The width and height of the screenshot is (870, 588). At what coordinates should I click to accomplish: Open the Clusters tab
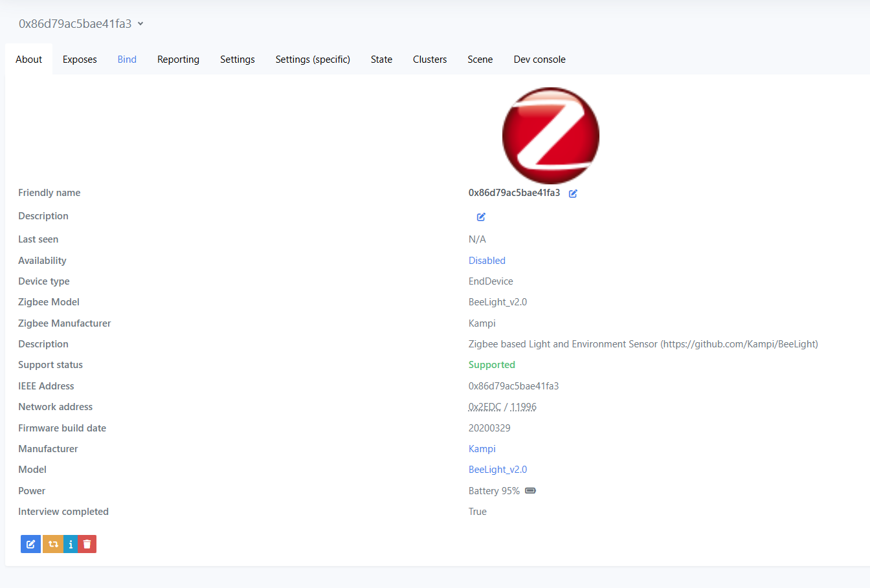point(430,60)
